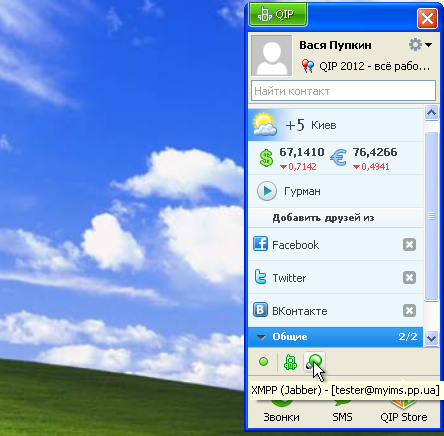Open settings gear dropdown

[x=420, y=45]
